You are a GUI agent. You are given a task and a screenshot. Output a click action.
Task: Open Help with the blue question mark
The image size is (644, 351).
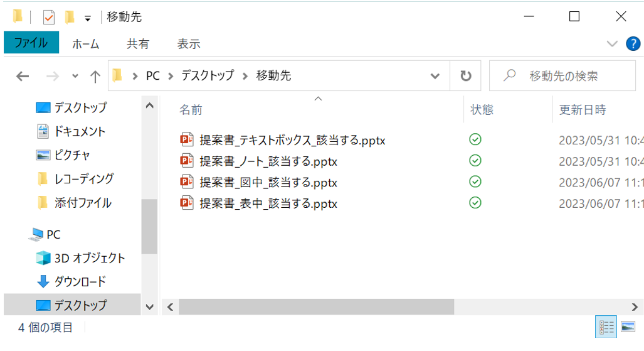633,43
